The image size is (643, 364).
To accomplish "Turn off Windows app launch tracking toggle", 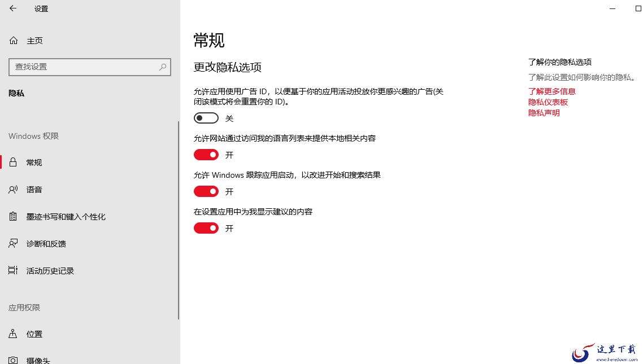I will pos(206,191).
